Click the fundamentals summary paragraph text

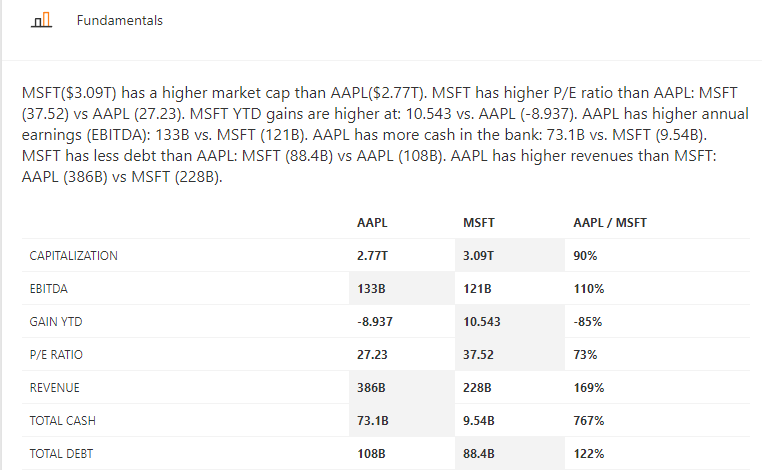point(380,134)
